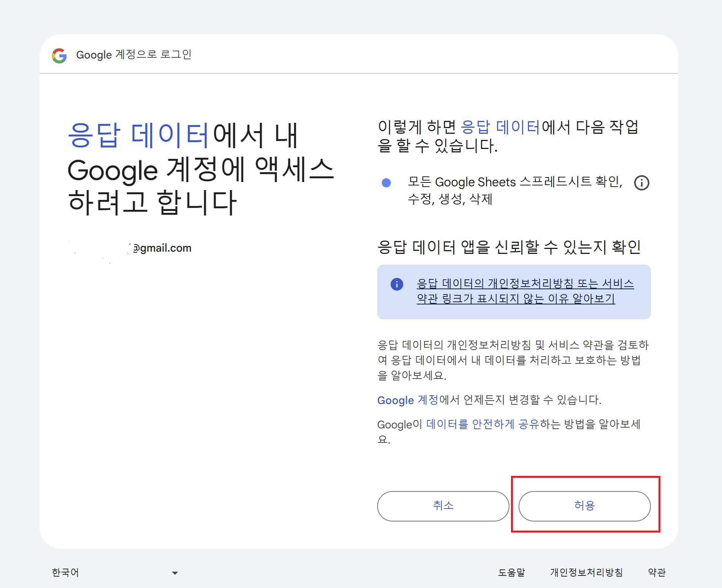The height and width of the screenshot is (588, 722).
Task: Click the 'Google 계정으로 로그인' header text
Action: point(134,55)
